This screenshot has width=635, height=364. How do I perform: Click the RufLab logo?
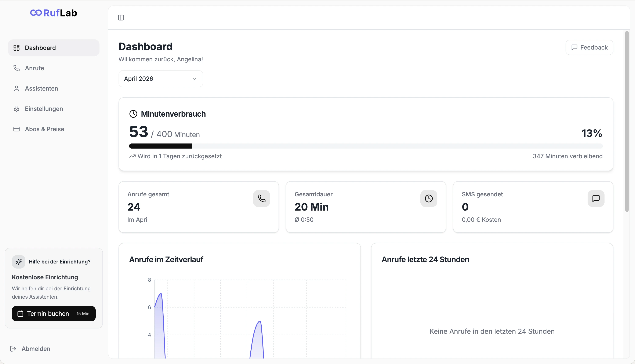(54, 13)
